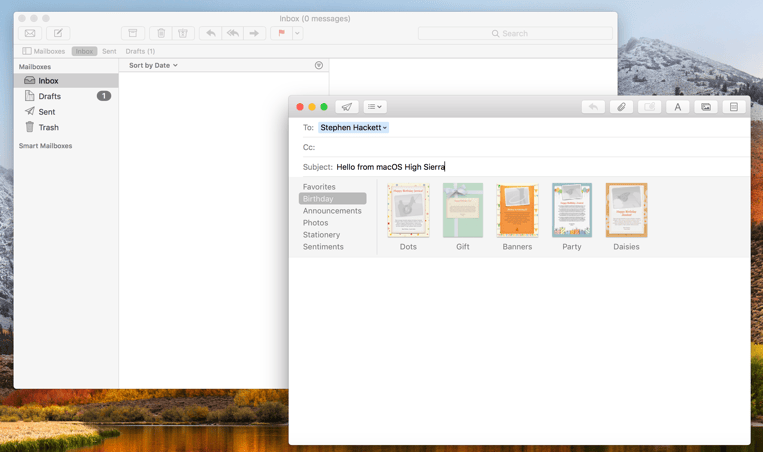Select Inbox mailbox in sidebar
The height and width of the screenshot is (452, 763).
pos(66,81)
